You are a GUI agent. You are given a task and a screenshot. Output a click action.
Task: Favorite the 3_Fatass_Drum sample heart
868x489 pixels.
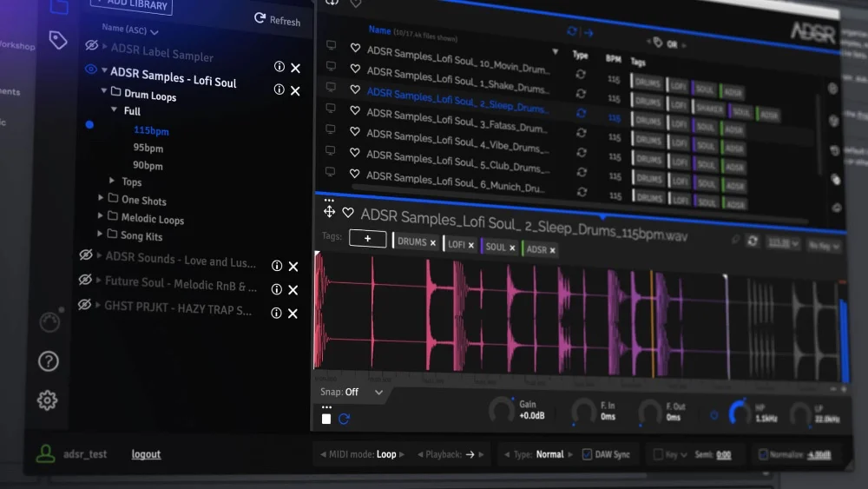tap(355, 110)
